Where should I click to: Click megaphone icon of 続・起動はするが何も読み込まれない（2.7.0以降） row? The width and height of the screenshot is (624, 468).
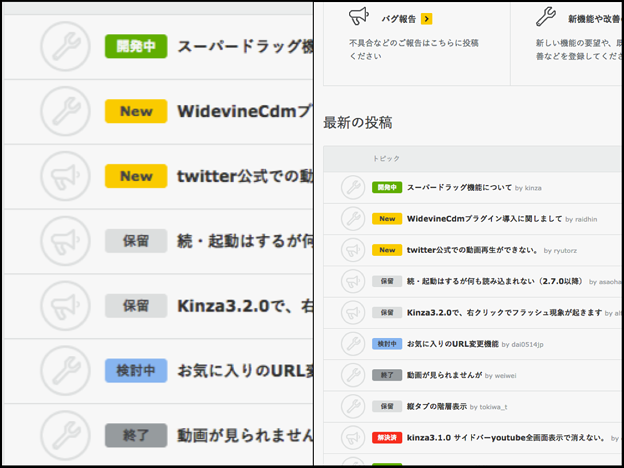click(x=353, y=281)
